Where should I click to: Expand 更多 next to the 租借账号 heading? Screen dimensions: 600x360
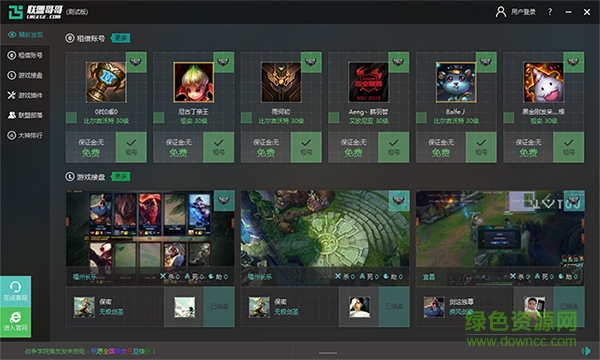(x=121, y=38)
